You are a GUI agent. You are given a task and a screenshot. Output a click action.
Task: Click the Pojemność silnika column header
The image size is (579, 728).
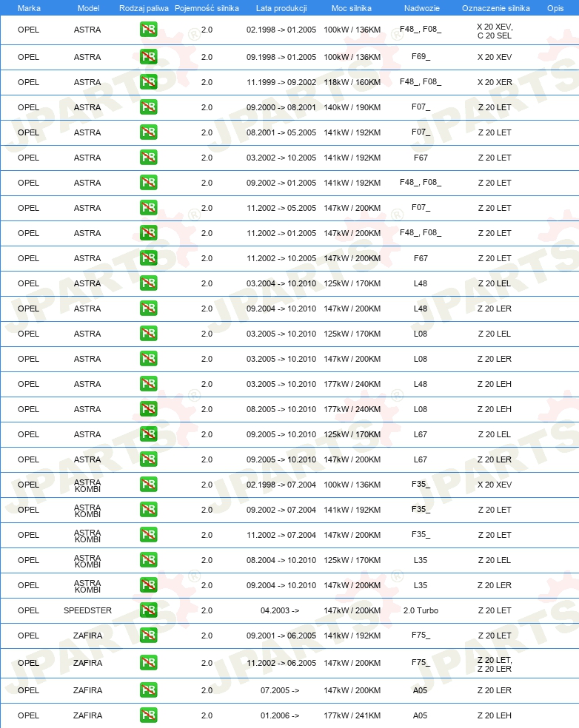pyautogui.click(x=207, y=8)
